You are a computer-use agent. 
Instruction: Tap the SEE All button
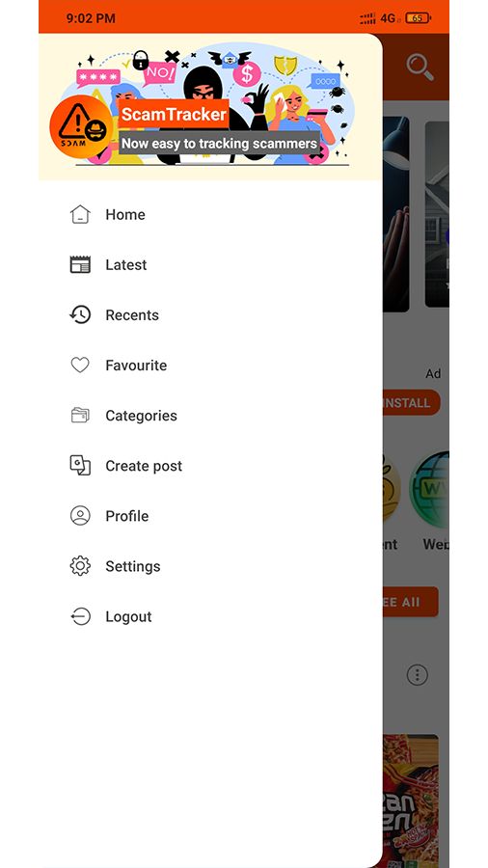410,602
